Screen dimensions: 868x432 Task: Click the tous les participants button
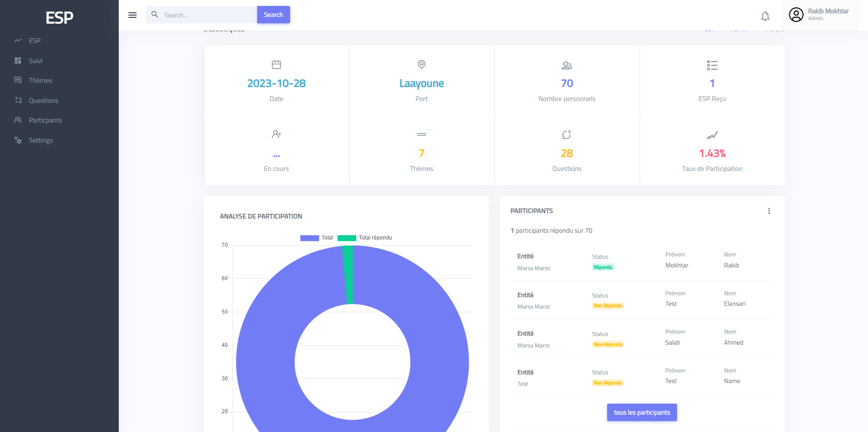coord(642,412)
